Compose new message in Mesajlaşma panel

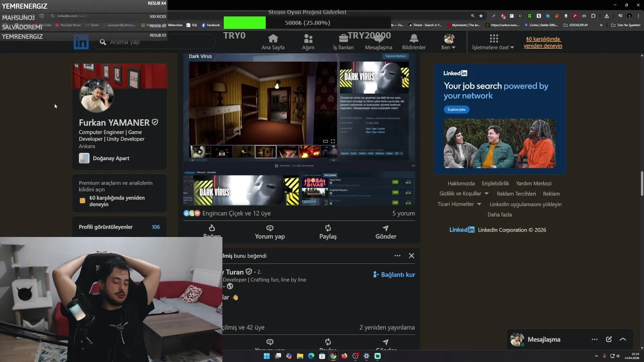[609, 339]
